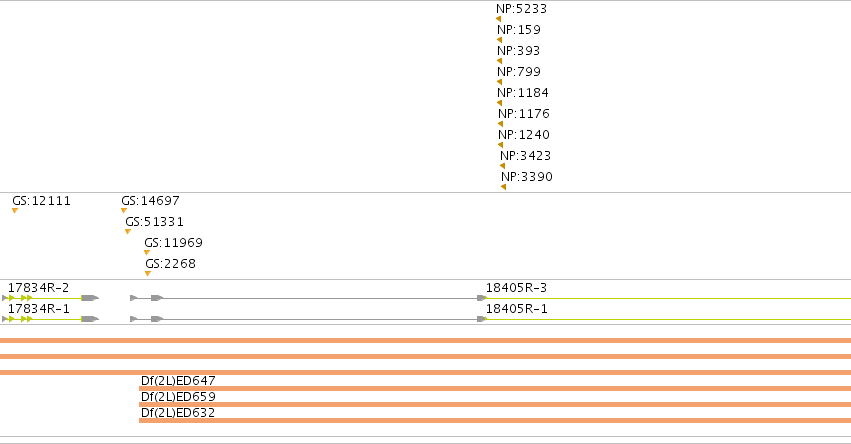This screenshot has height=444, width=851.
Task: Click the NP:1176 insertion marker triangle
Action: coord(500,124)
